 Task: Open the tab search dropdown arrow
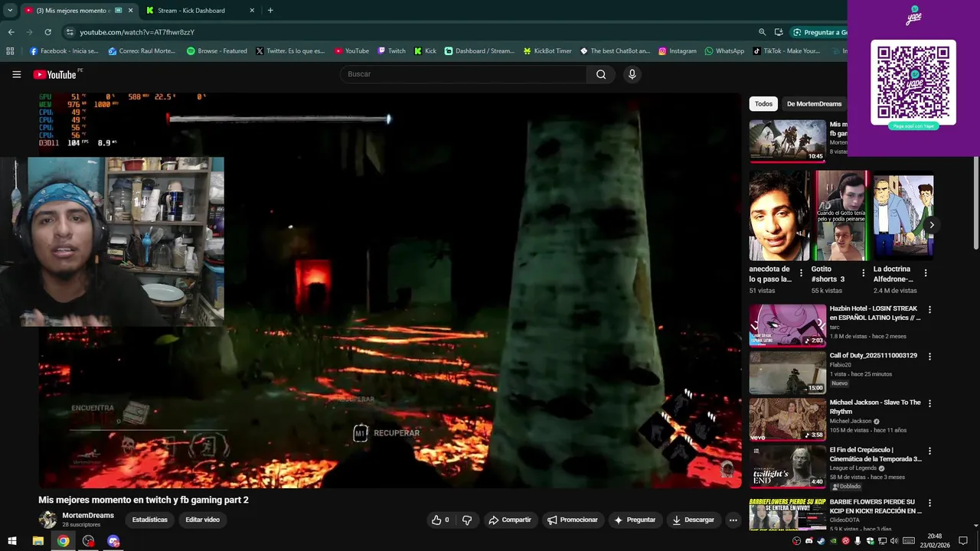[10, 10]
